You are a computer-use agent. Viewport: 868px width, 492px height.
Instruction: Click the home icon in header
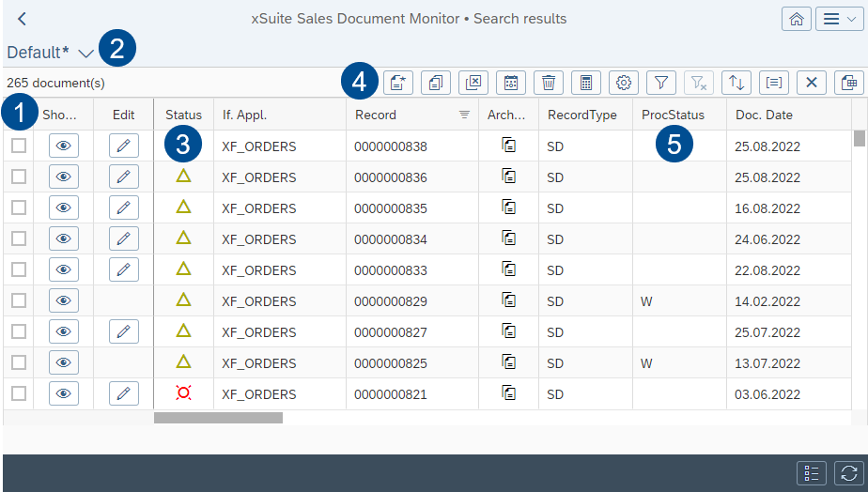796,19
